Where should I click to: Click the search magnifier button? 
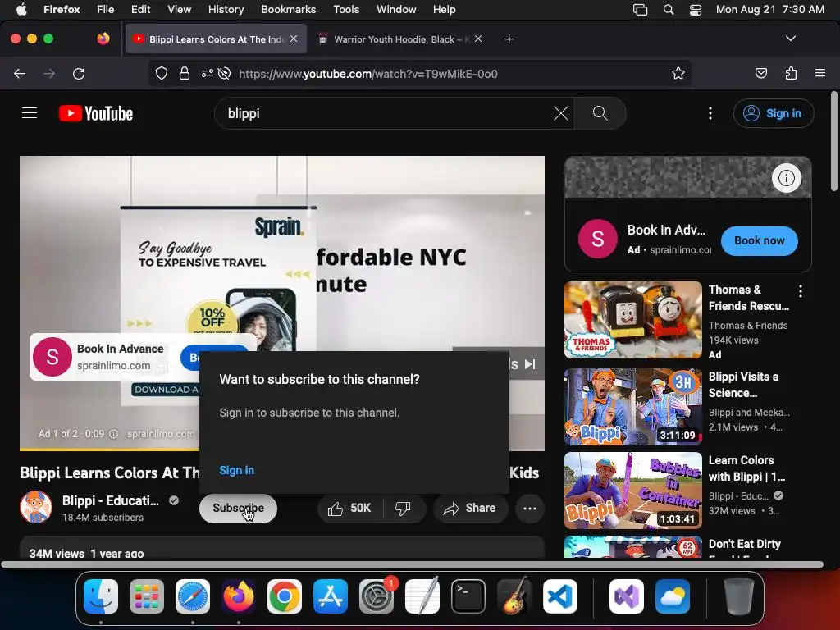point(600,113)
